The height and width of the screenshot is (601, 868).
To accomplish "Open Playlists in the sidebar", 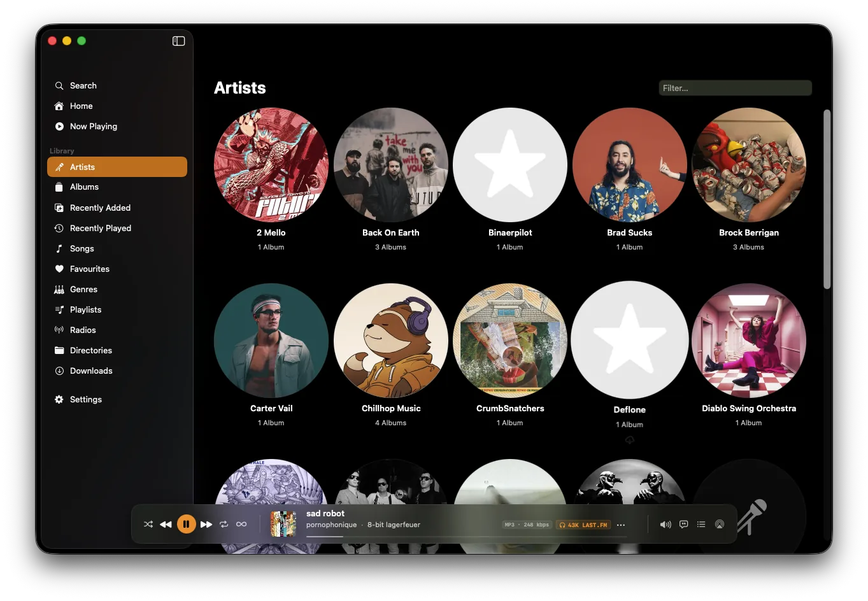I will pos(117,309).
